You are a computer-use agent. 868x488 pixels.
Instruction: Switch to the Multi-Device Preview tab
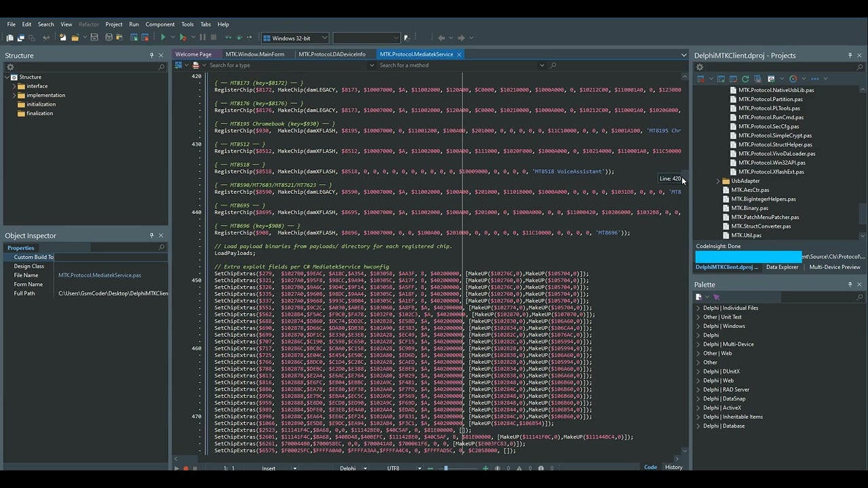pos(835,267)
